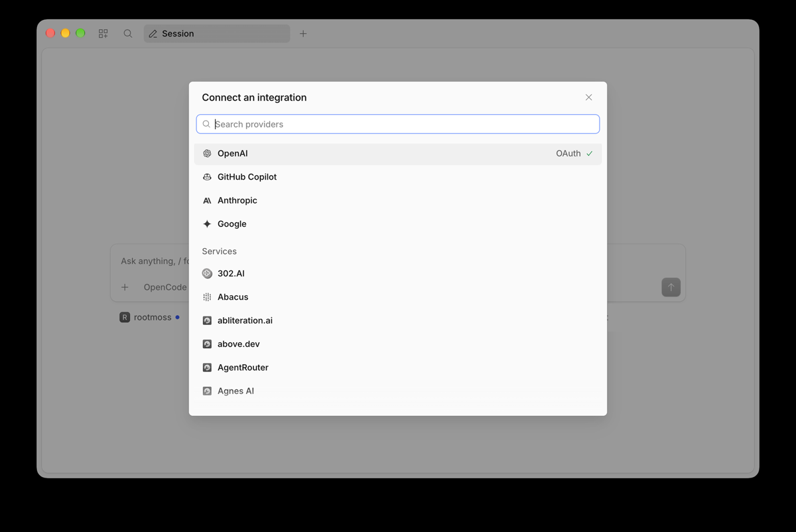This screenshot has height=532, width=796.
Task: Choose GitHub Copilot provider
Action: [x=398, y=177]
